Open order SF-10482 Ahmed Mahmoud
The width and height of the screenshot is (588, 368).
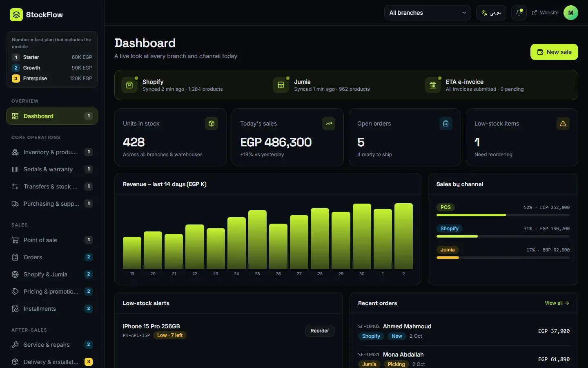pyautogui.click(x=464, y=331)
